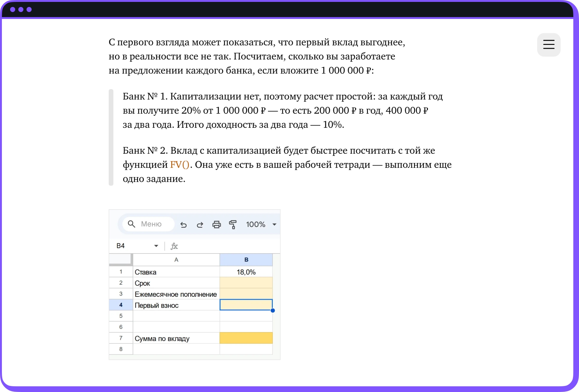579x392 pixels.
Task: Click the middle purple window dot
Action: point(21,9)
